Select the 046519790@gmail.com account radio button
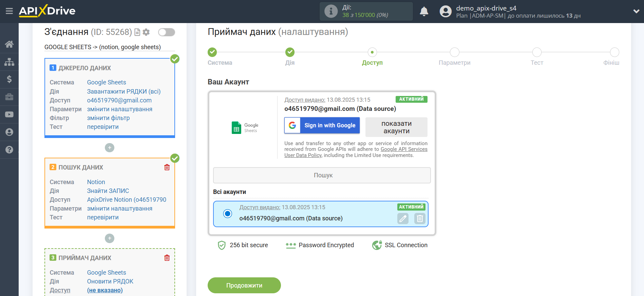 [x=228, y=214]
